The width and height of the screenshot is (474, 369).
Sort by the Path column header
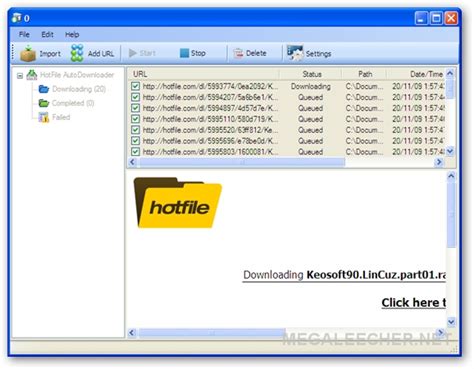point(365,74)
